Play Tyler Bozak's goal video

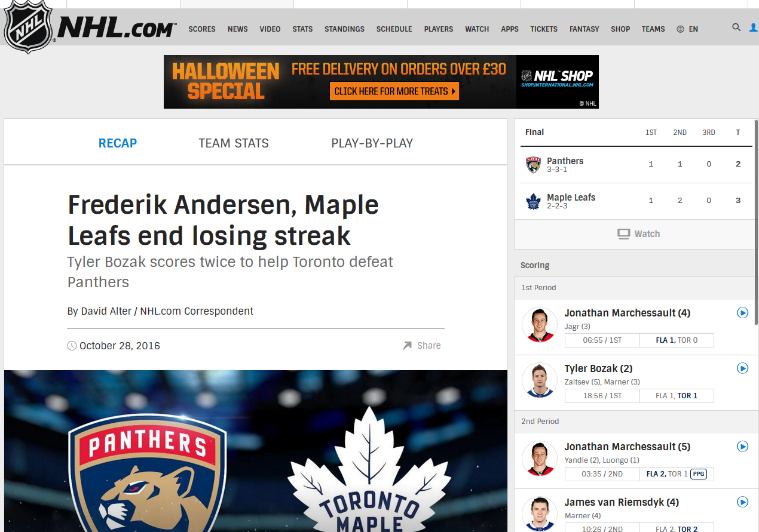click(742, 368)
